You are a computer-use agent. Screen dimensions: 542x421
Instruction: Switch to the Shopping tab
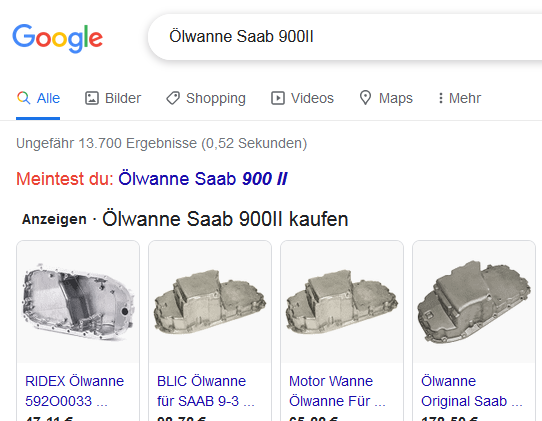pos(206,98)
